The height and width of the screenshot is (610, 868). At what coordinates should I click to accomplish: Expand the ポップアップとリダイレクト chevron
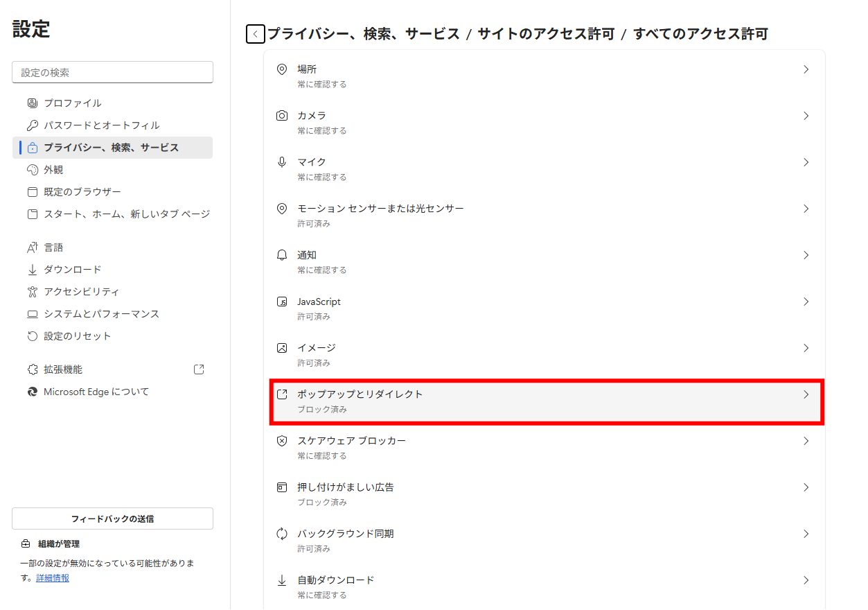click(806, 394)
